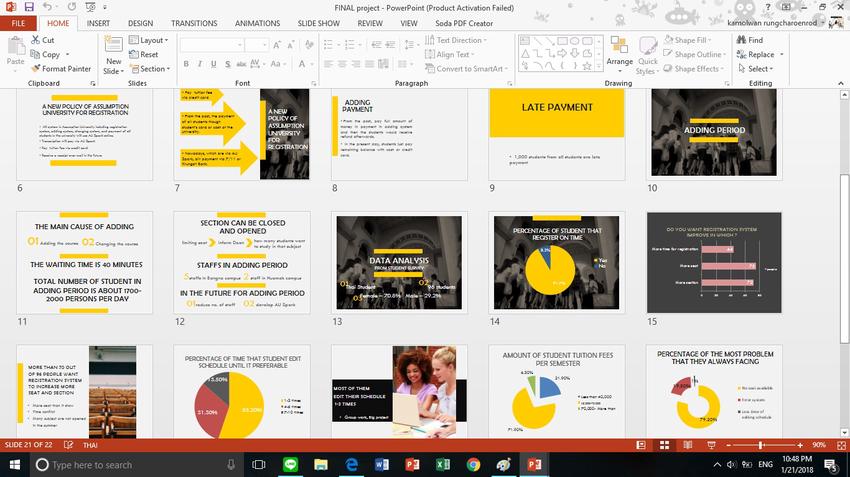This screenshot has height=477, width=850.
Task: Expand Text Direction options
Action: 455,40
